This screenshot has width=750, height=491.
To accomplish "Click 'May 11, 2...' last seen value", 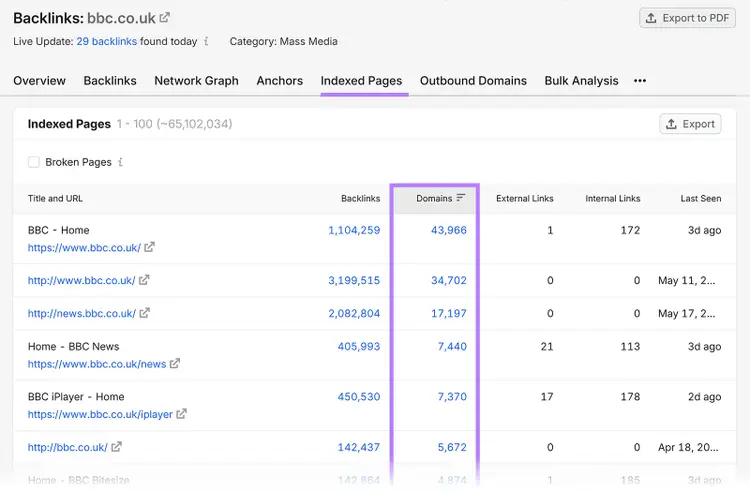I will [687, 280].
